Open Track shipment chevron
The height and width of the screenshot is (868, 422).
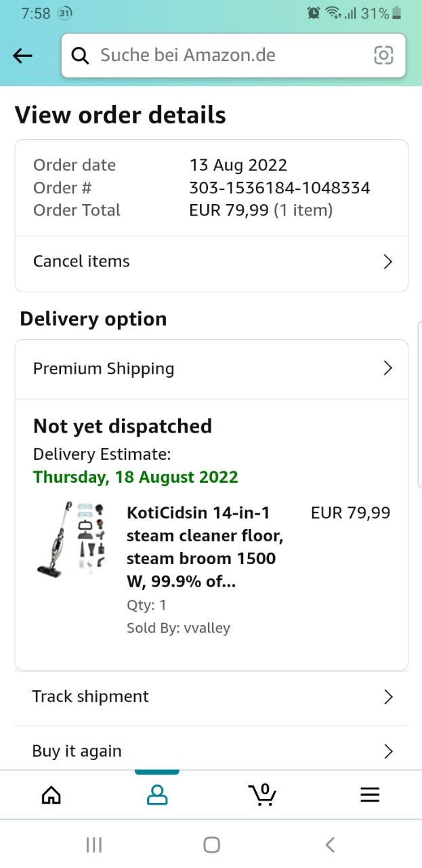pyautogui.click(x=387, y=697)
